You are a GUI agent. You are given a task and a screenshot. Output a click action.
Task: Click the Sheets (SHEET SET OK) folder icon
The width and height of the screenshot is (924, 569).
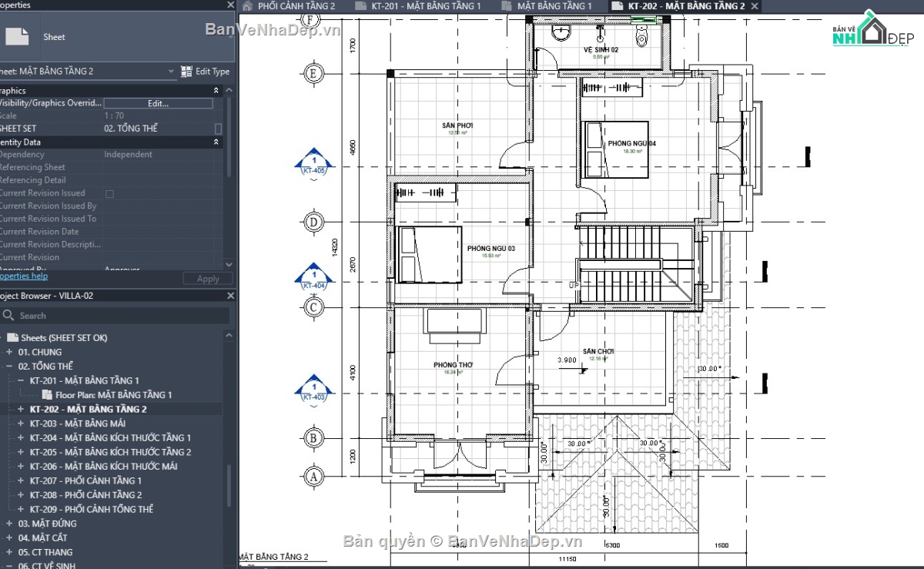point(15,336)
